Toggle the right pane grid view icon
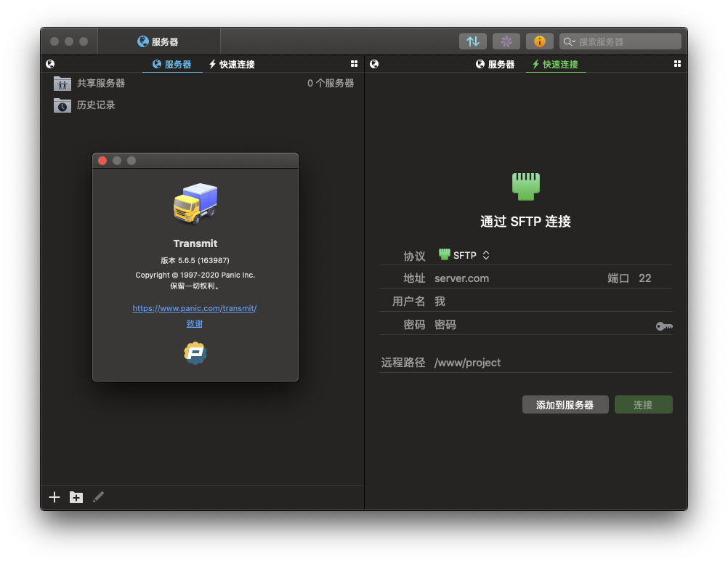The width and height of the screenshot is (728, 564). pos(677,64)
